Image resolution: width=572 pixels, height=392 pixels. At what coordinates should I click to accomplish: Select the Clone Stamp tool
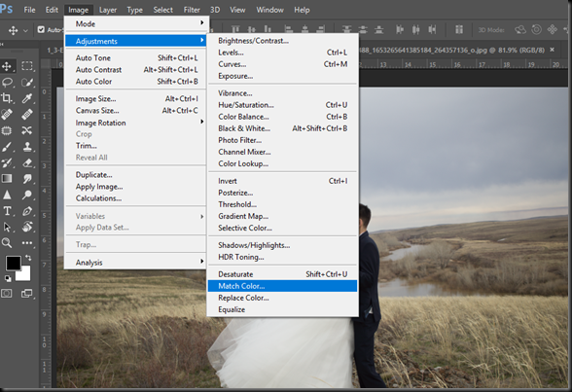coord(26,147)
